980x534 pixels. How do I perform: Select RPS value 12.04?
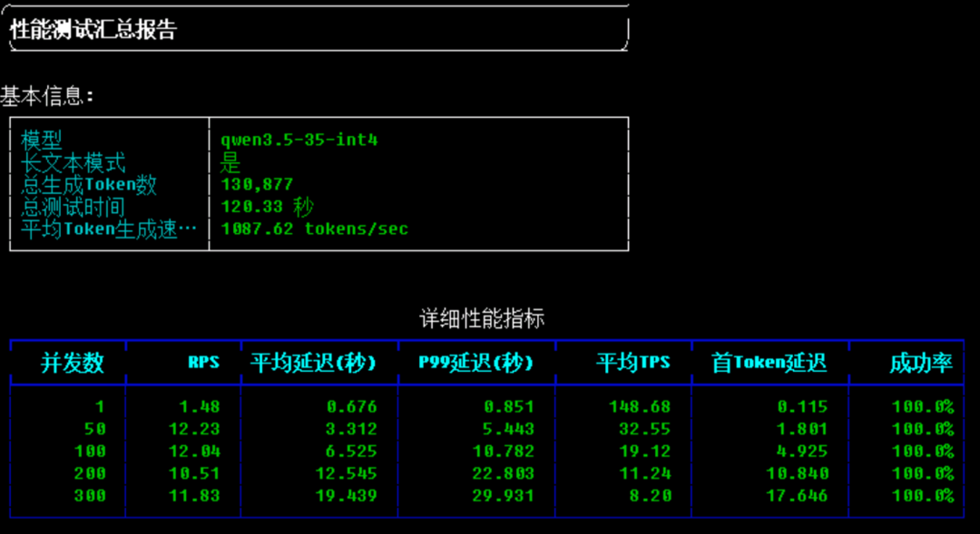(x=194, y=451)
